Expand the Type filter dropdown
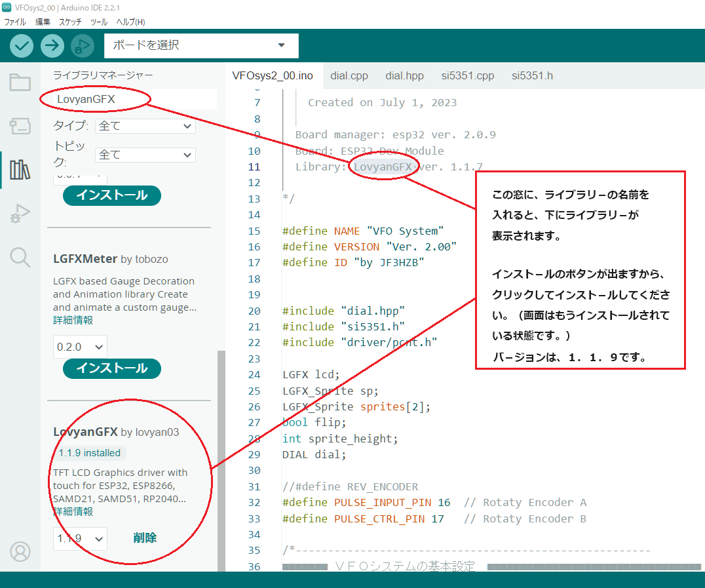The height and width of the screenshot is (588, 705). click(145, 126)
